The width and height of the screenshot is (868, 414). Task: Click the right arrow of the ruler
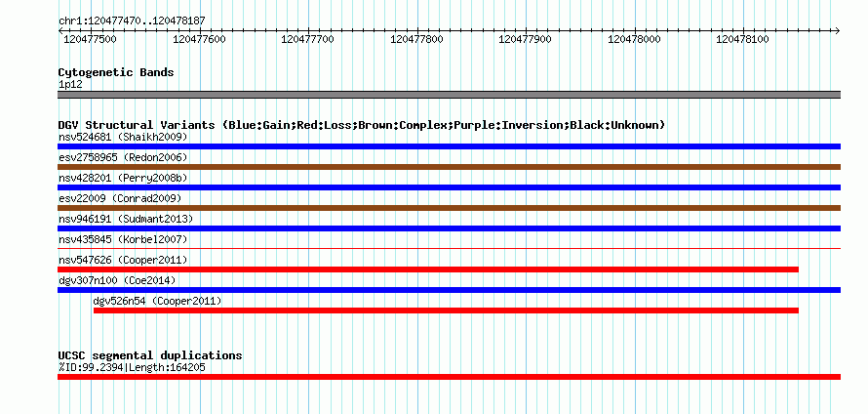point(838,30)
